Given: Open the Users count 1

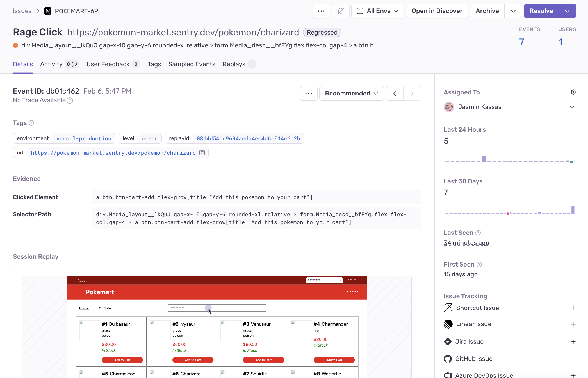Looking at the screenshot, I should 560,42.
